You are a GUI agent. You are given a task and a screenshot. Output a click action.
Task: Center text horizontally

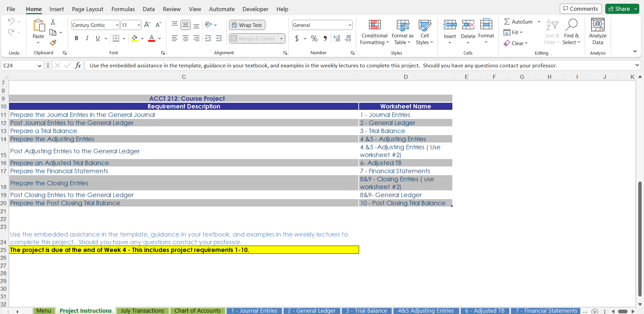pos(186,38)
